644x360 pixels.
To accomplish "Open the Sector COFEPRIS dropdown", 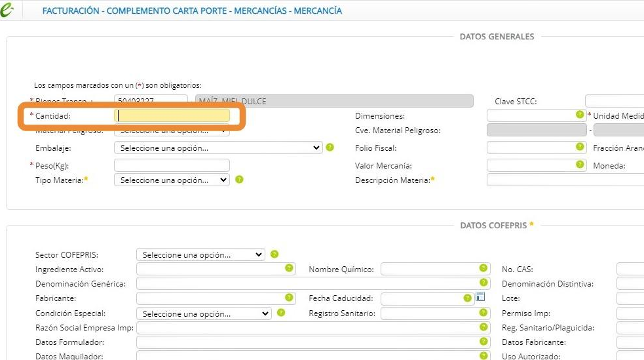I will click(x=200, y=255).
